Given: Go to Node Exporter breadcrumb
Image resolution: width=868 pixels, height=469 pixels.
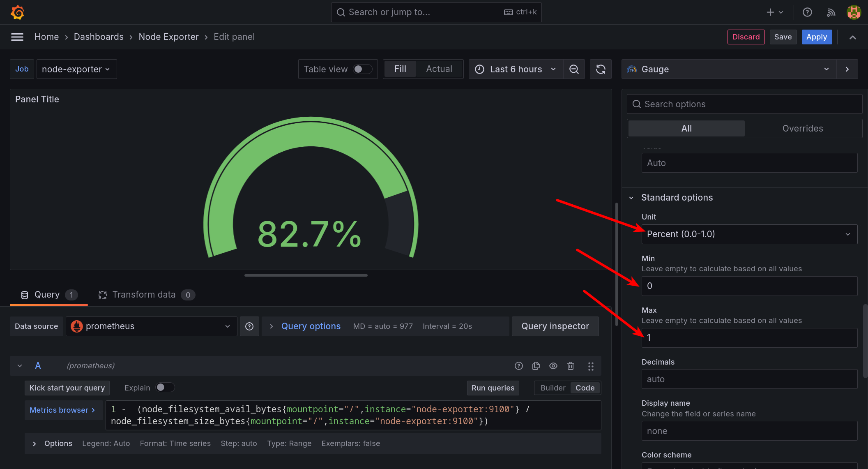Looking at the screenshot, I should 168,37.
